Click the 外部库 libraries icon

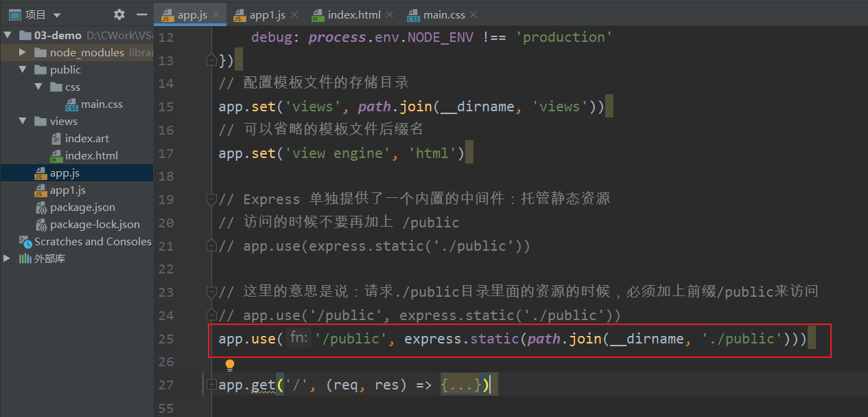(x=25, y=258)
